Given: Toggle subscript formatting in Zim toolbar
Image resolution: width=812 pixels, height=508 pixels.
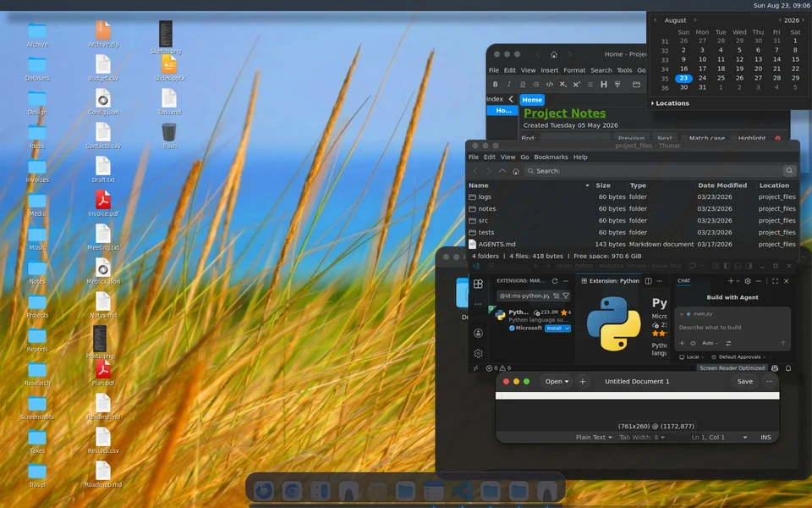Looking at the screenshot, I should [x=563, y=85].
